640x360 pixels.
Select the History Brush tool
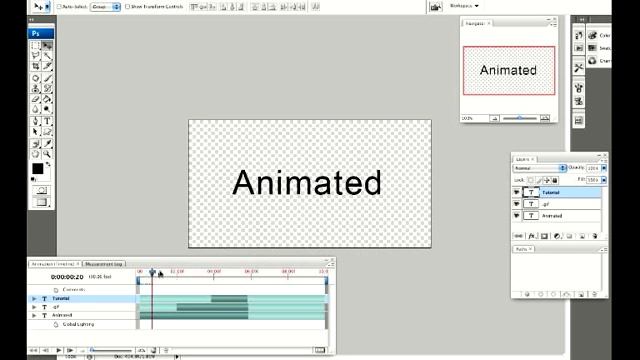point(47,88)
